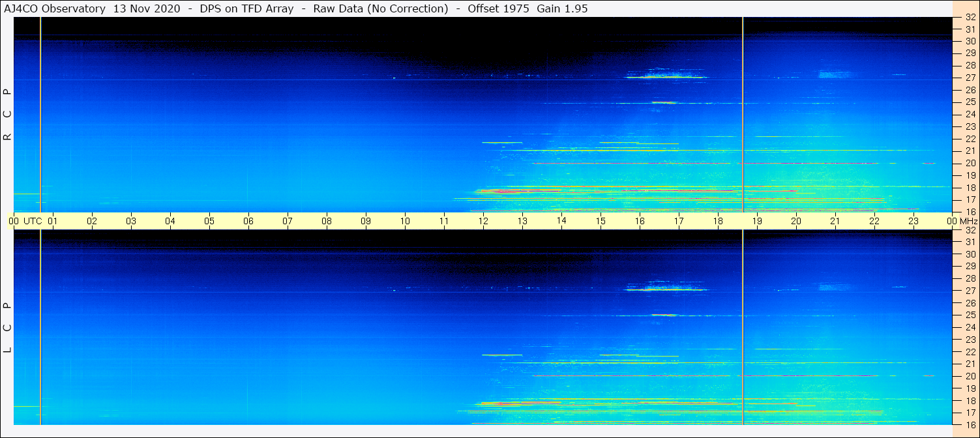Click the pink vertical line in the LCP panel
980x438 pixels.
[743, 326]
